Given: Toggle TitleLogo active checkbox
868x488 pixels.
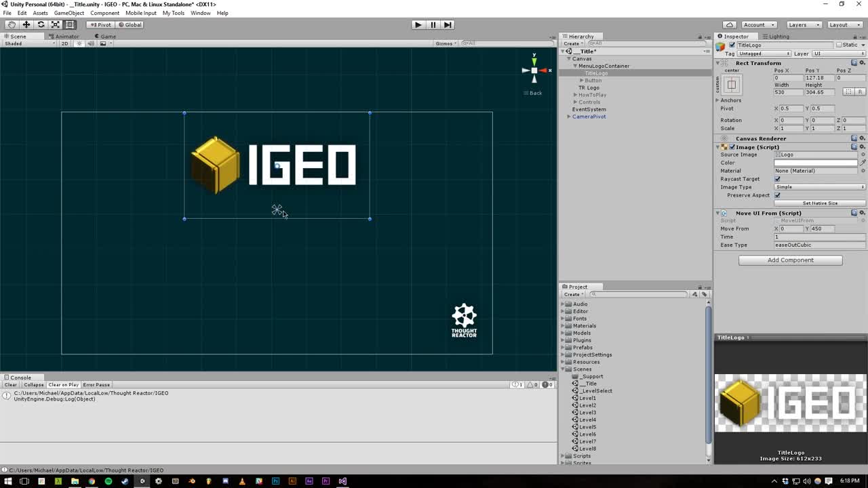Looking at the screenshot, I should [732, 45].
